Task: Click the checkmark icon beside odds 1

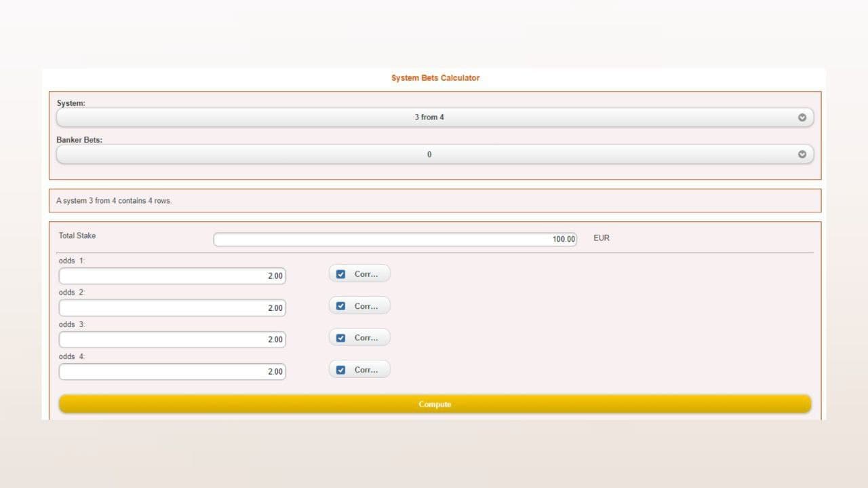Action: click(x=341, y=274)
